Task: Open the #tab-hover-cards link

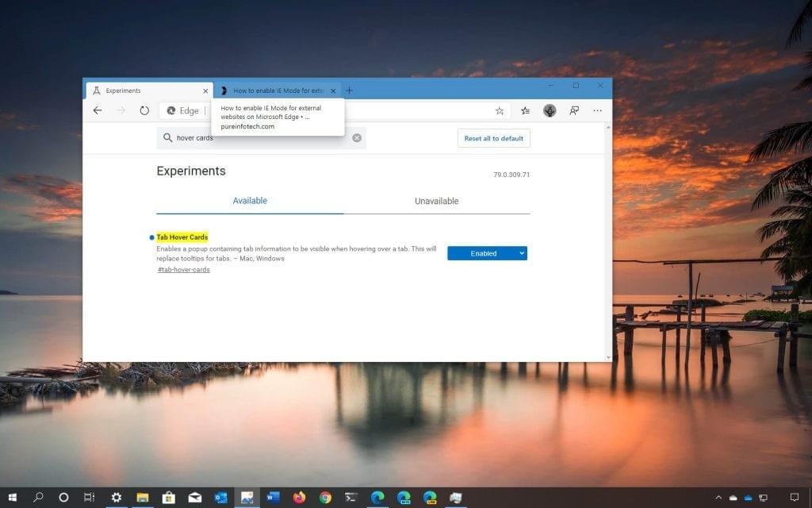Action: [x=183, y=269]
